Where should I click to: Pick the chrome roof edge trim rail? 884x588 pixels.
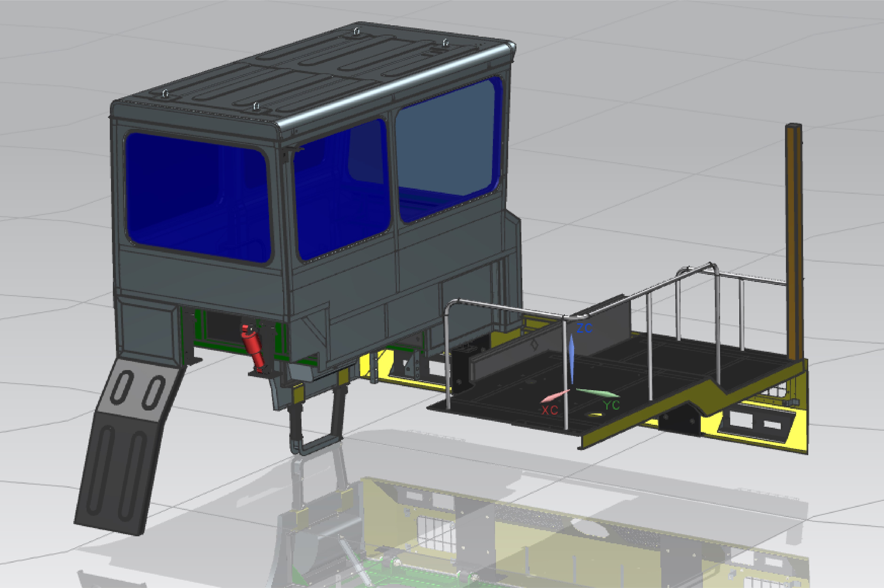[x=394, y=84]
